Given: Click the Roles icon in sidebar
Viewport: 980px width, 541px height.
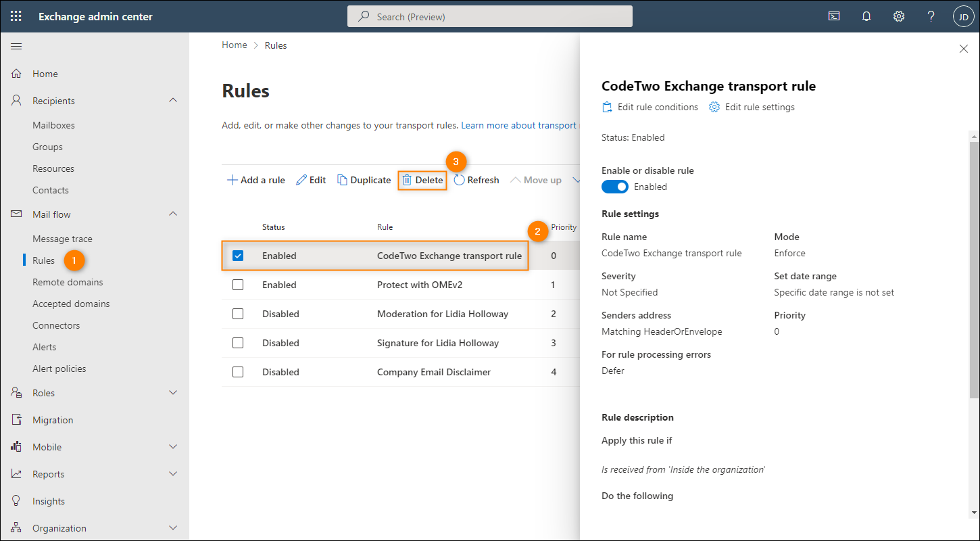Looking at the screenshot, I should (x=17, y=393).
